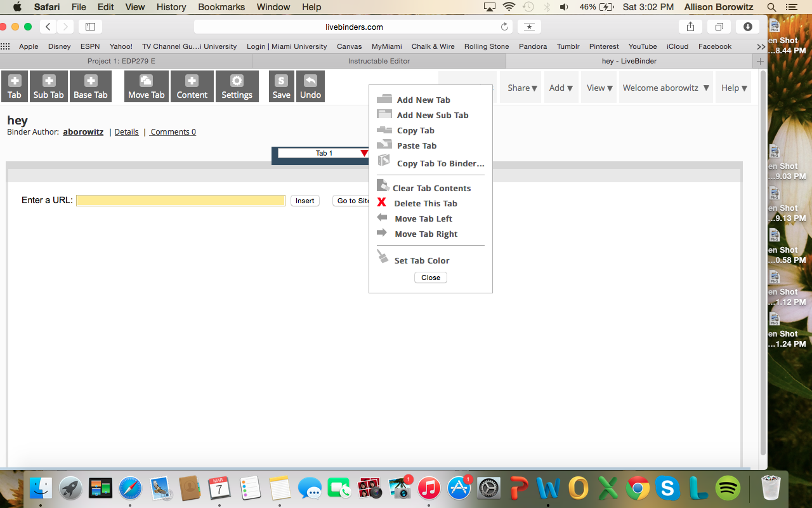The height and width of the screenshot is (508, 812).
Task: Open the Tab 1 dropdown arrow
Action: tap(364, 152)
